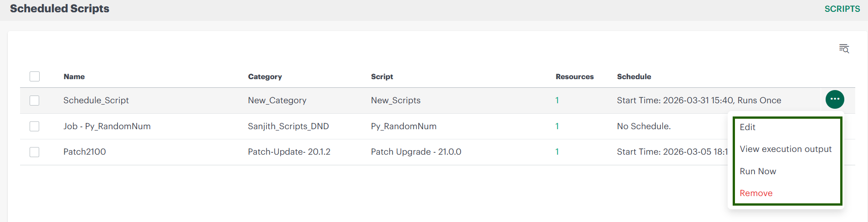
Task: Sort by the Name column header
Action: 74,77
